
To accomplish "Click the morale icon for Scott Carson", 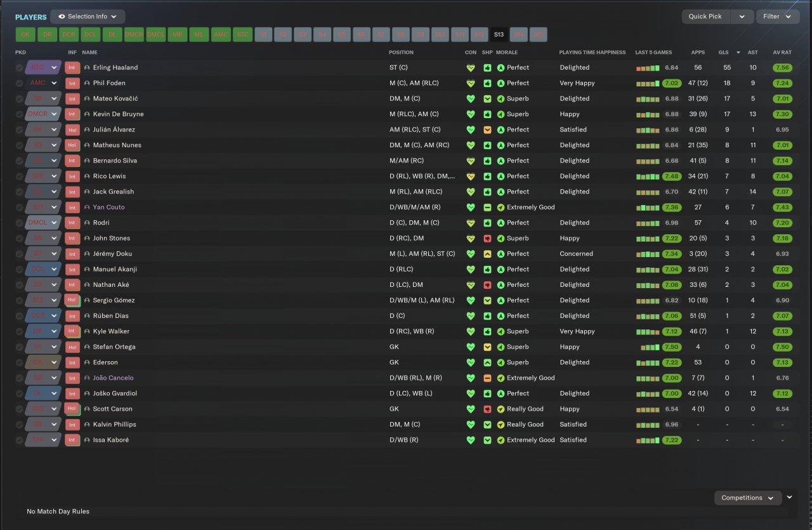I will pyautogui.click(x=501, y=409).
